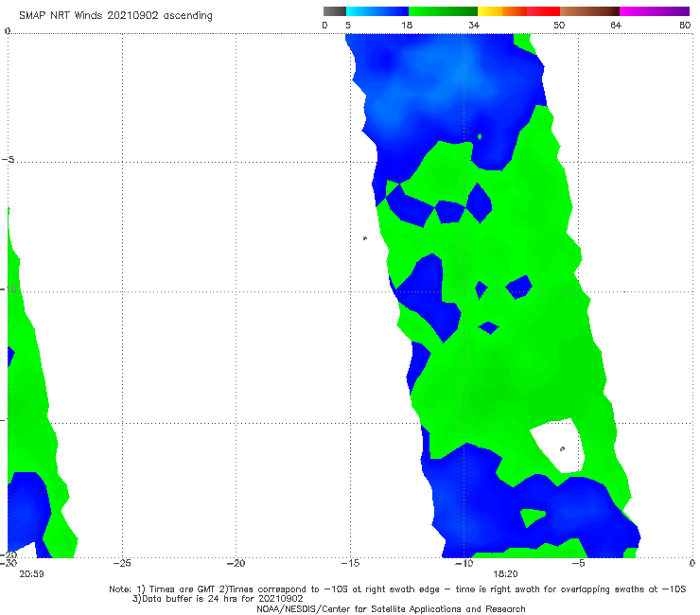
Task: Pick the green 18–34 colorbar segment
Action: coord(443,11)
